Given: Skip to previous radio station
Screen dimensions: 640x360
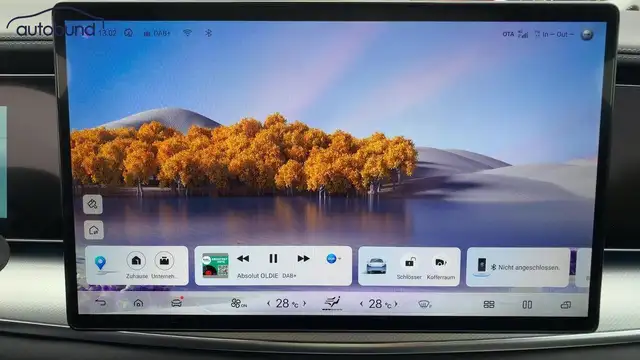Looking at the screenshot, I should tap(243, 258).
